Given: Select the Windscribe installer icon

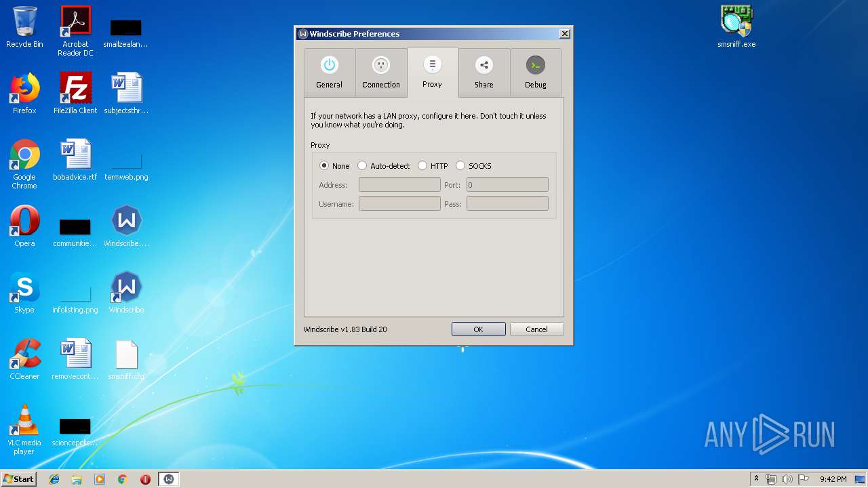Looking at the screenshot, I should coord(126,226).
